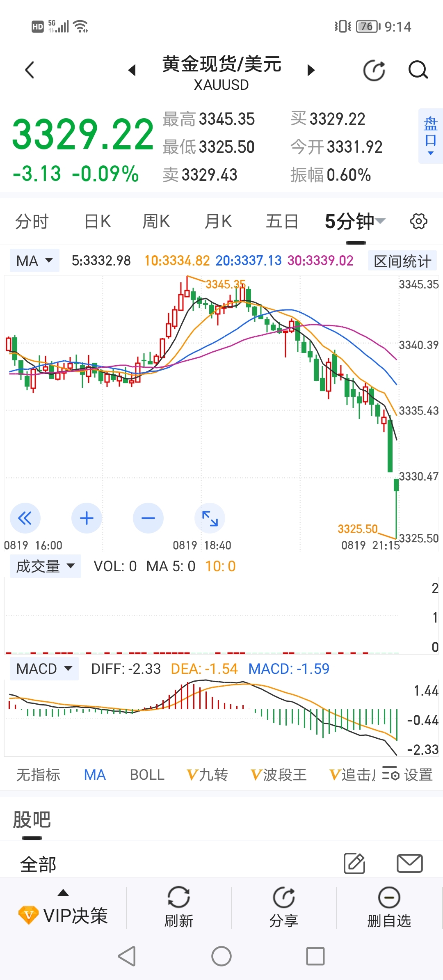Viewport: 443px width, 980px height.
Task: Open indicator 设置 settings
Action: tap(407, 775)
